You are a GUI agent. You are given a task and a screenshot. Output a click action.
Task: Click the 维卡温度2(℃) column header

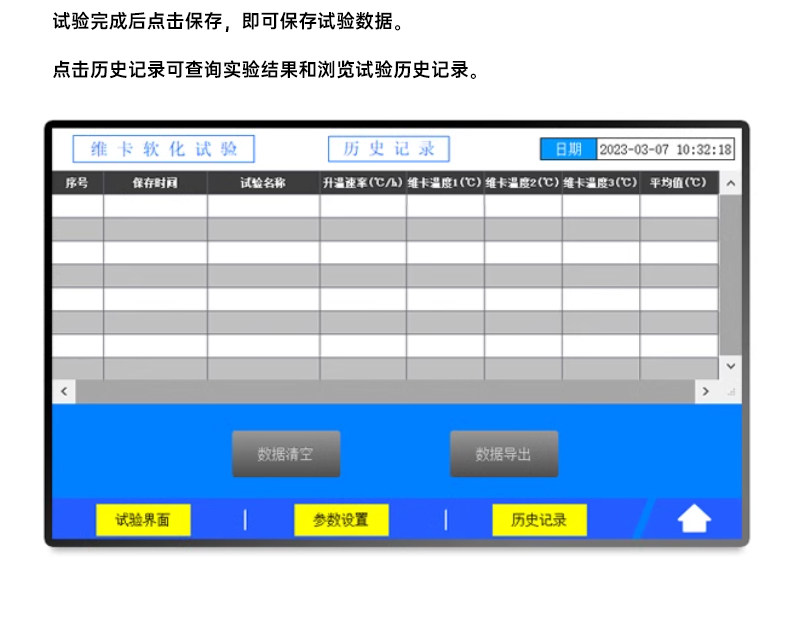tap(523, 183)
